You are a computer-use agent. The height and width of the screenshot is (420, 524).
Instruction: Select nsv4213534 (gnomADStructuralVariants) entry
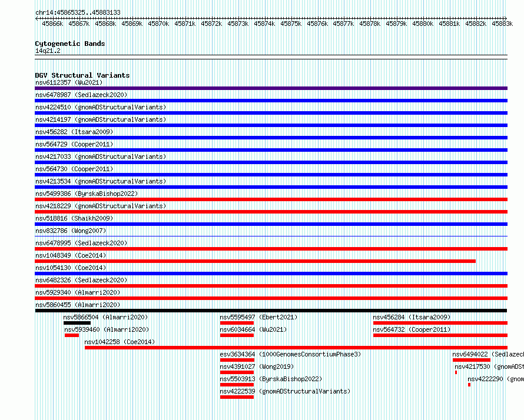click(x=101, y=181)
